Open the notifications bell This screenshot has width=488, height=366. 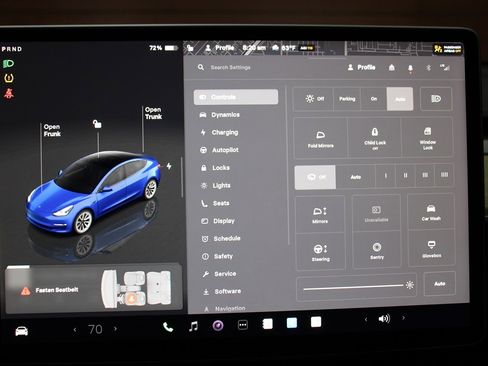(410, 68)
